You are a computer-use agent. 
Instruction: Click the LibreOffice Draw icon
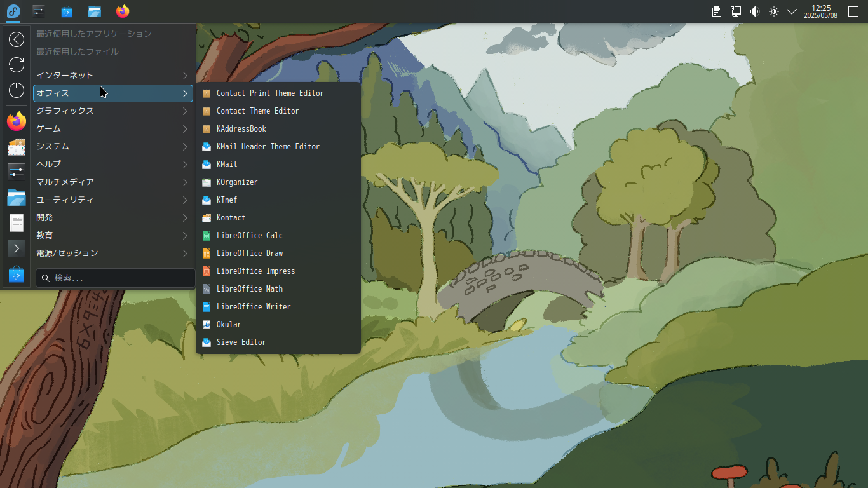pyautogui.click(x=206, y=254)
